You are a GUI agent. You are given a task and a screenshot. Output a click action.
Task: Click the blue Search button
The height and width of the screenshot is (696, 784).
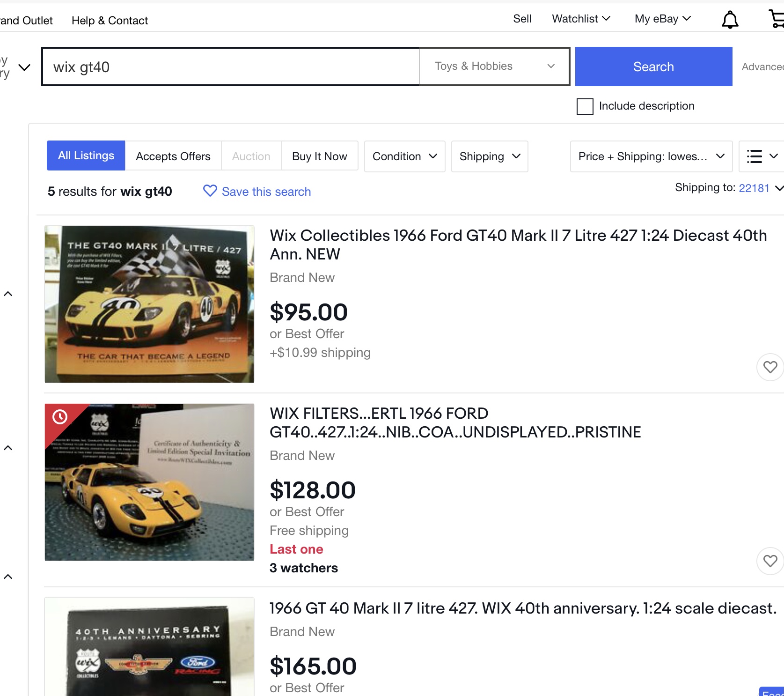click(653, 67)
